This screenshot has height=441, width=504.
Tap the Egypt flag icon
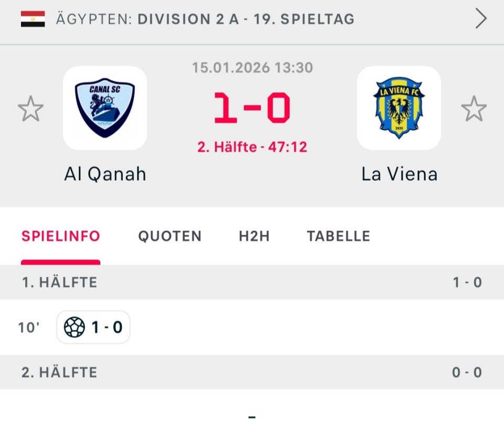[x=33, y=19]
